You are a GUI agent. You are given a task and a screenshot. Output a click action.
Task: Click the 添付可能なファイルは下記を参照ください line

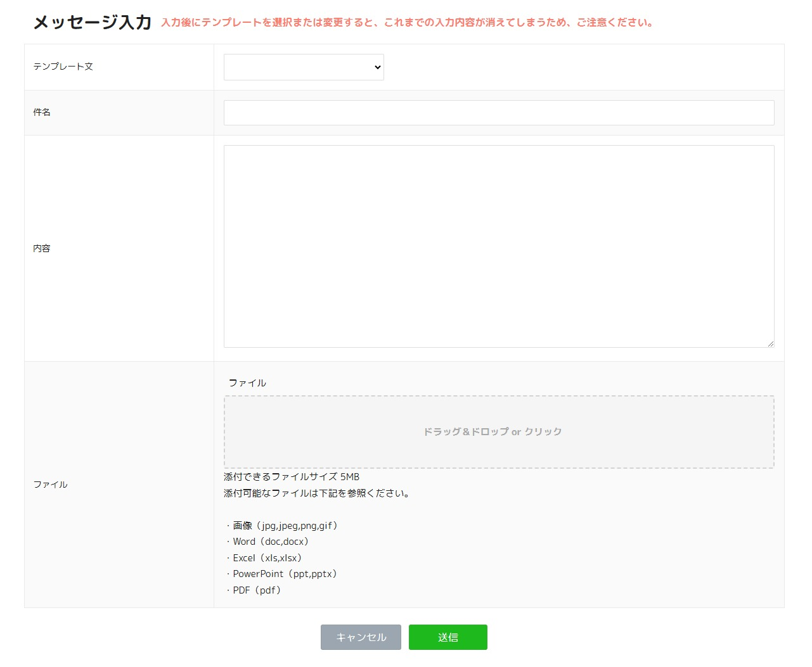(317, 493)
